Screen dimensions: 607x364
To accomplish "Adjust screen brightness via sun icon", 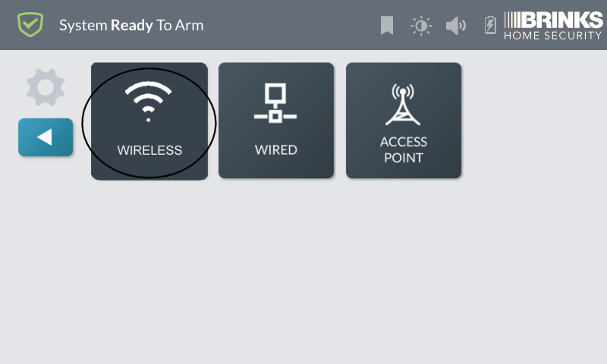I will pyautogui.click(x=421, y=26).
